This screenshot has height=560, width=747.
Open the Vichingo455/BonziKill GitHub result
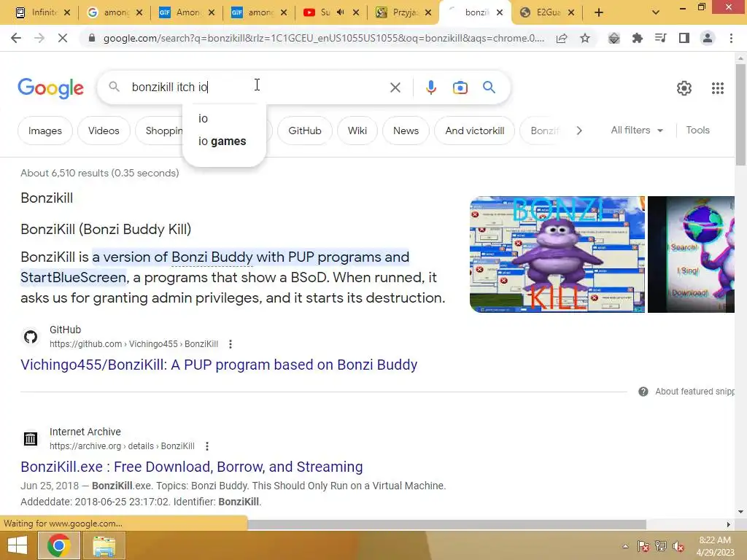[219, 365]
